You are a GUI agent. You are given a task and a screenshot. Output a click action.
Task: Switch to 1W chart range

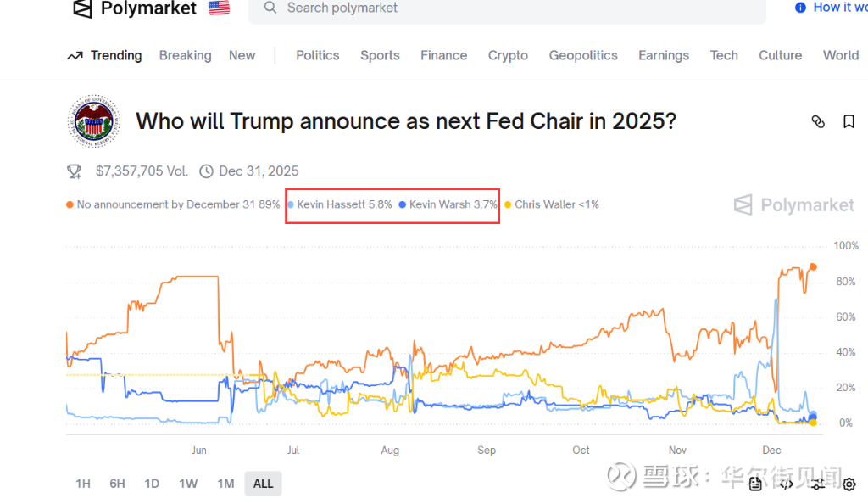point(188,484)
